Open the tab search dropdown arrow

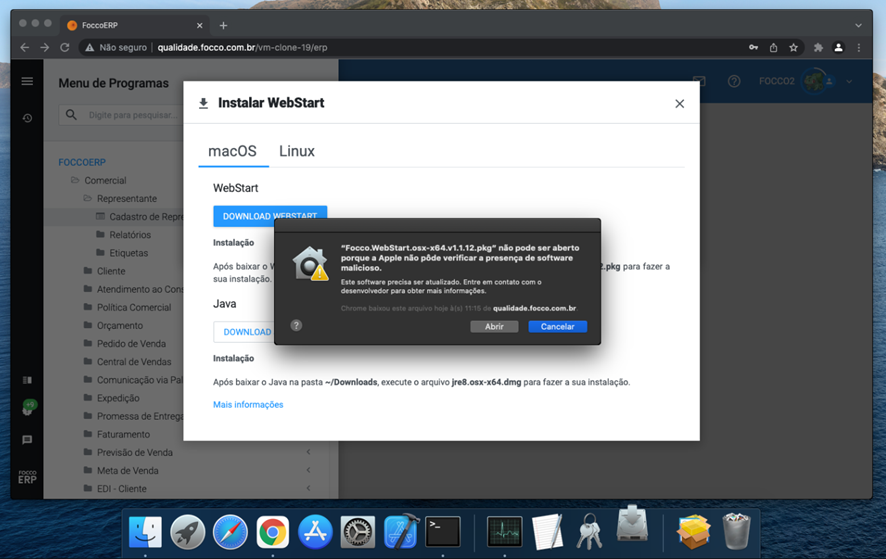pos(858,25)
